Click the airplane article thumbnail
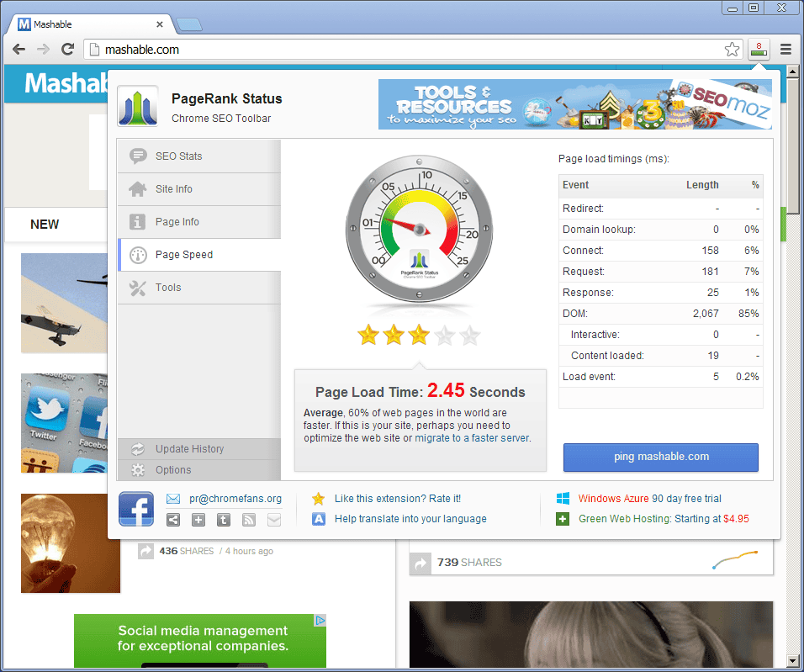The image size is (804, 672). click(64, 303)
